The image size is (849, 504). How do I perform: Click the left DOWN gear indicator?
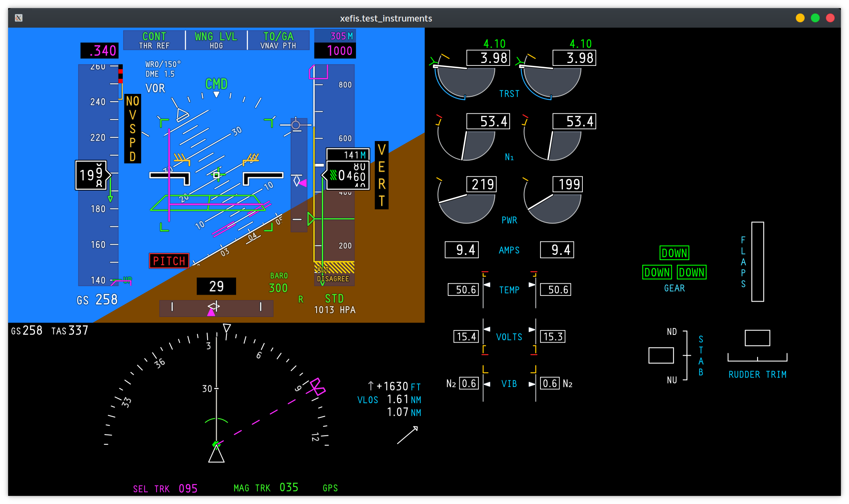[x=657, y=272]
